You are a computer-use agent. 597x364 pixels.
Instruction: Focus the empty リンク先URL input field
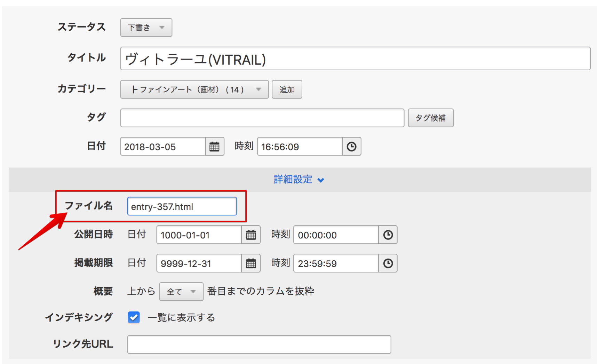(x=259, y=345)
